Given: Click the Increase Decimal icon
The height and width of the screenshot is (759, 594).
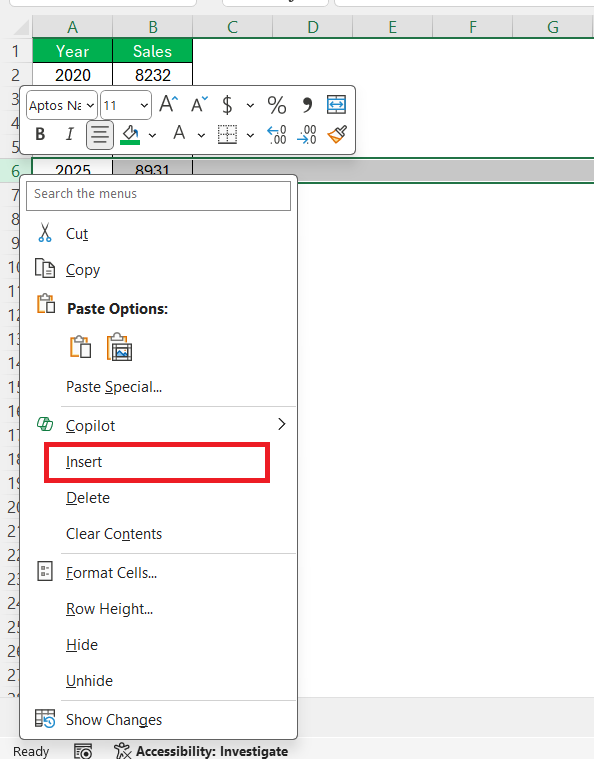Looking at the screenshot, I should (x=277, y=135).
